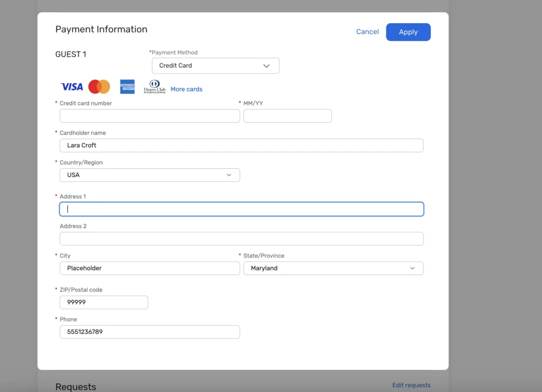Screen dimensions: 542x392
Task: Click into the MM/YY expiry field
Action: (287, 116)
